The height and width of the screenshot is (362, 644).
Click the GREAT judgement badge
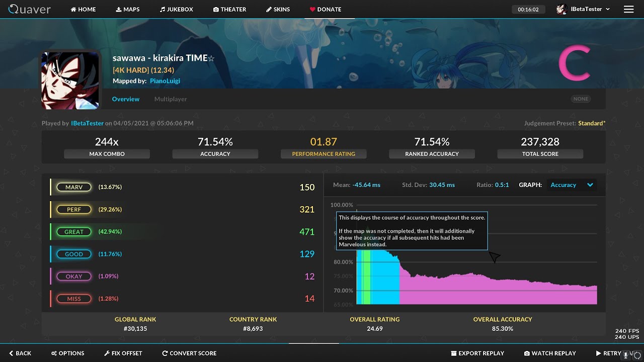[x=74, y=232]
